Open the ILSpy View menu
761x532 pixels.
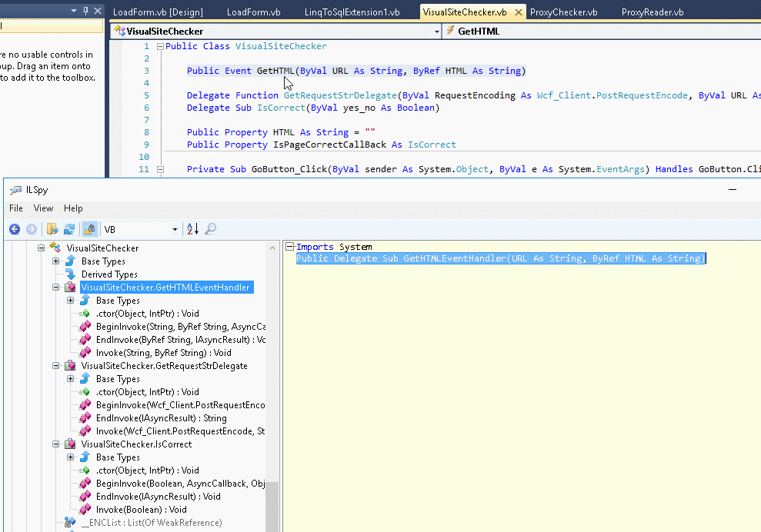[x=43, y=208]
